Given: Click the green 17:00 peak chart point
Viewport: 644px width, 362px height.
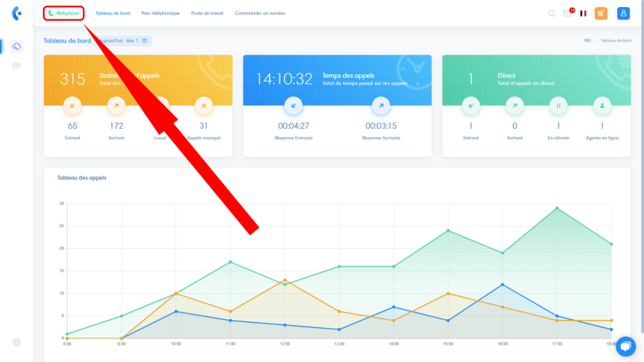Looking at the screenshot, I should click(557, 208).
